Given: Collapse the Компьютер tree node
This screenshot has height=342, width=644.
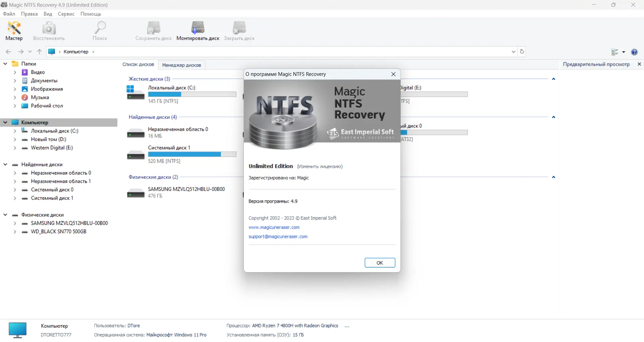Looking at the screenshot, I should click(5, 122).
